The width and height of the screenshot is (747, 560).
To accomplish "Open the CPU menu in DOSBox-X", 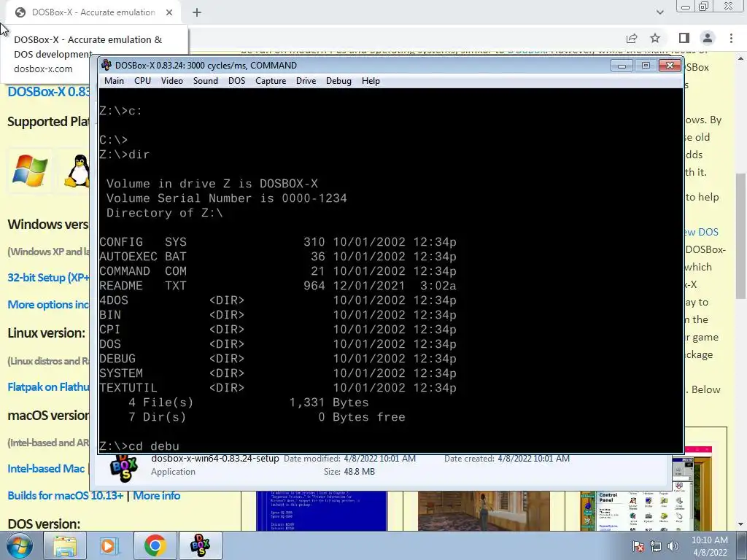I will click(x=142, y=81).
